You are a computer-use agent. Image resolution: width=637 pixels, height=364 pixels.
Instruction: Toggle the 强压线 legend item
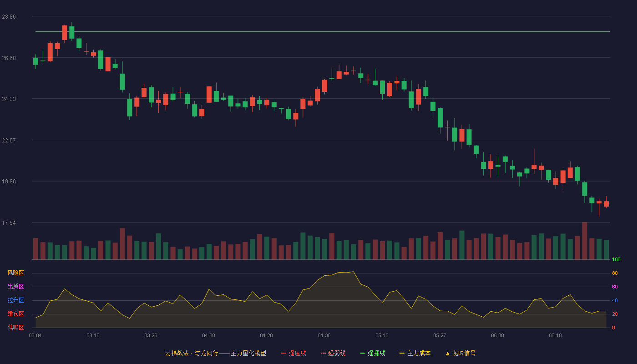(x=293, y=353)
